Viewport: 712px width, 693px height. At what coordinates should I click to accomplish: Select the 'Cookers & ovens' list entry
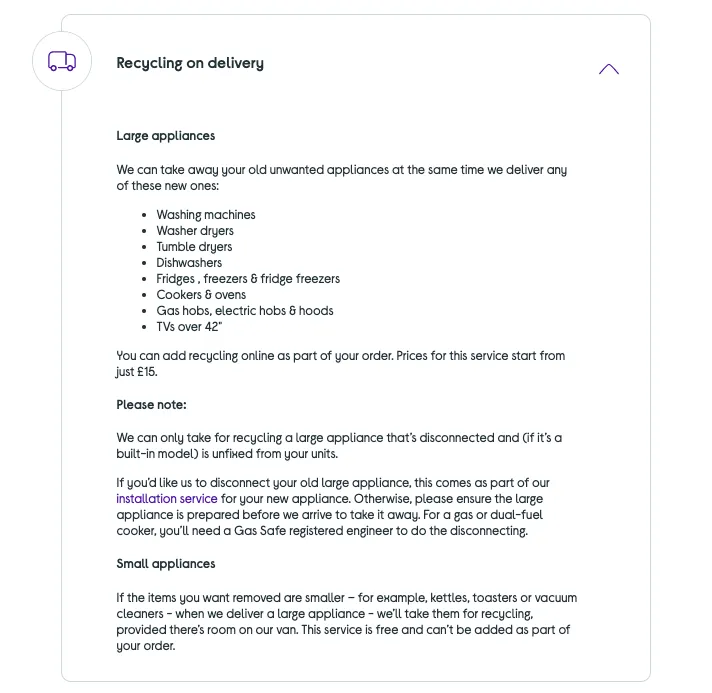click(201, 295)
